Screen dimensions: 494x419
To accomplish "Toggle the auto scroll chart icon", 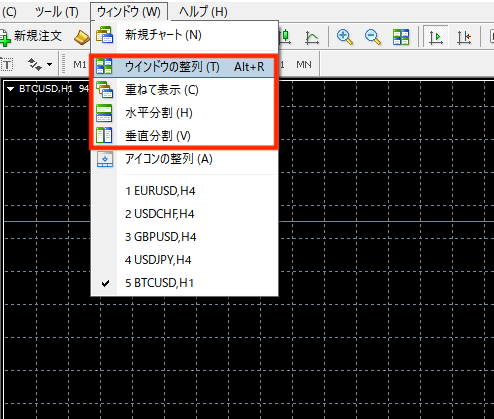I will coord(435,37).
